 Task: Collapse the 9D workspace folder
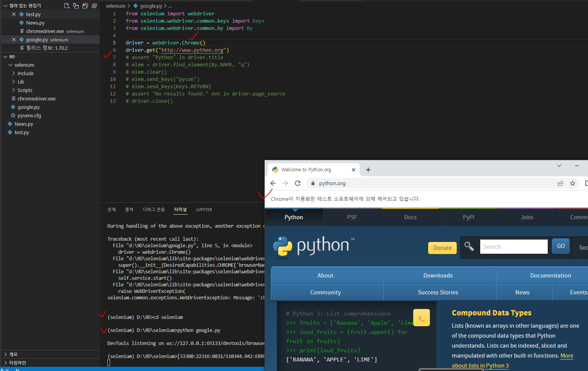point(5,57)
